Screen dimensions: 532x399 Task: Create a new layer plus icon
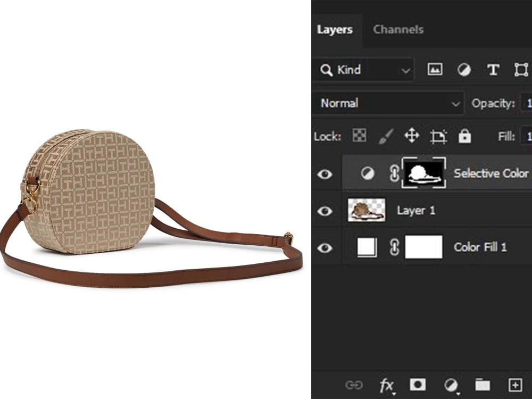(515, 385)
